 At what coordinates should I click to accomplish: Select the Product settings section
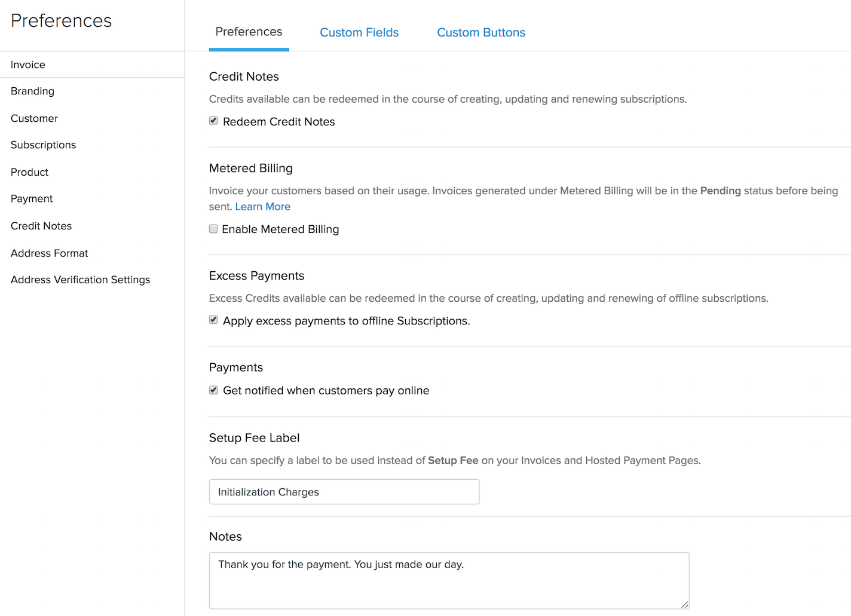[x=29, y=172]
